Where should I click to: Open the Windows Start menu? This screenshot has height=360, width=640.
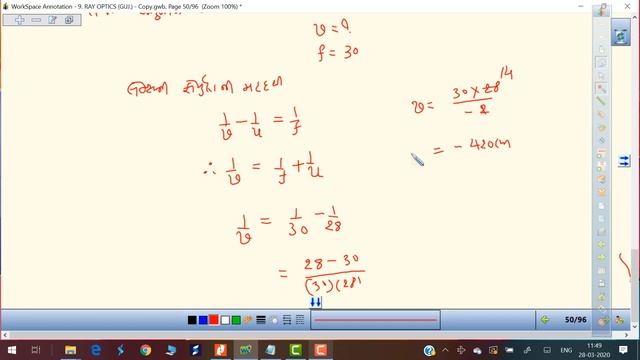pyautogui.click(x=12, y=350)
